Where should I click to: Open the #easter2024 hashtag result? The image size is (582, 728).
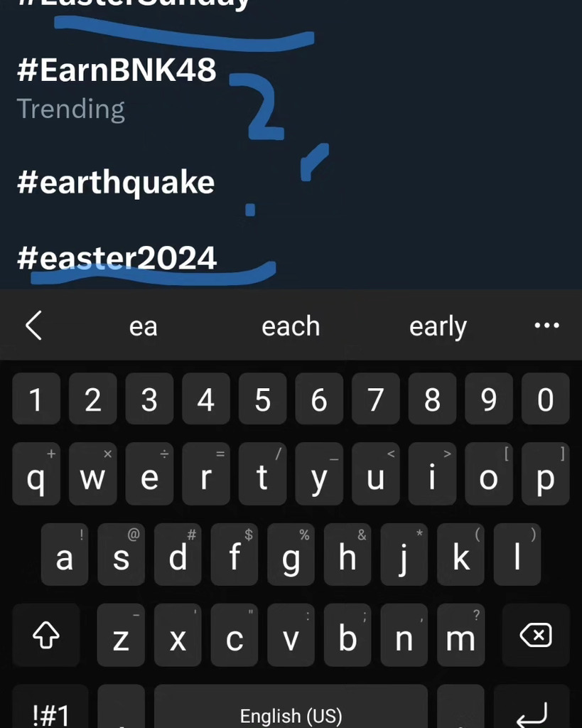click(x=117, y=257)
